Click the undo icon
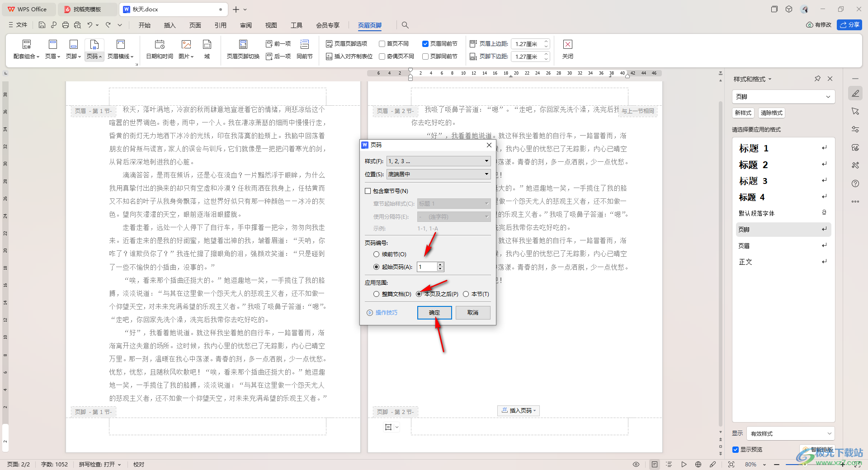This screenshot has height=470, width=868. tap(90, 25)
